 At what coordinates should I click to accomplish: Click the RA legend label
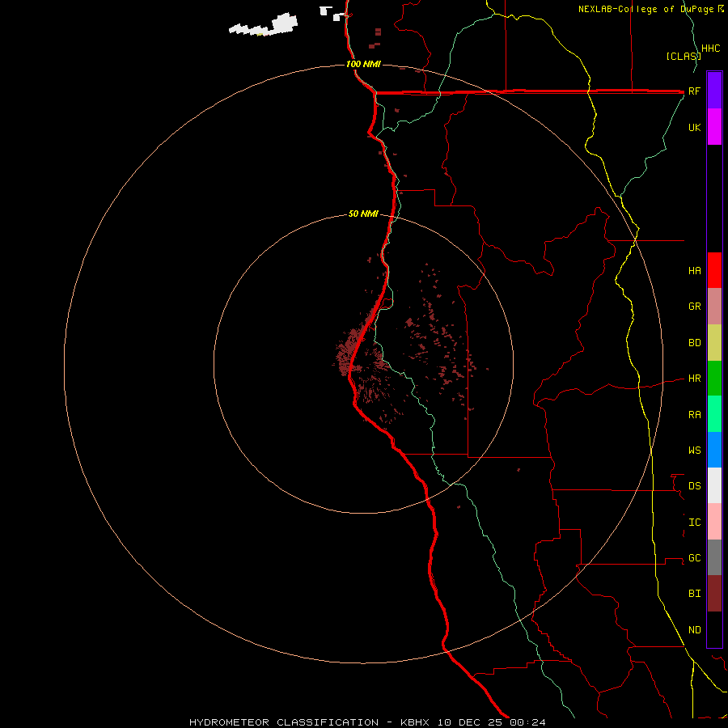point(694,415)
